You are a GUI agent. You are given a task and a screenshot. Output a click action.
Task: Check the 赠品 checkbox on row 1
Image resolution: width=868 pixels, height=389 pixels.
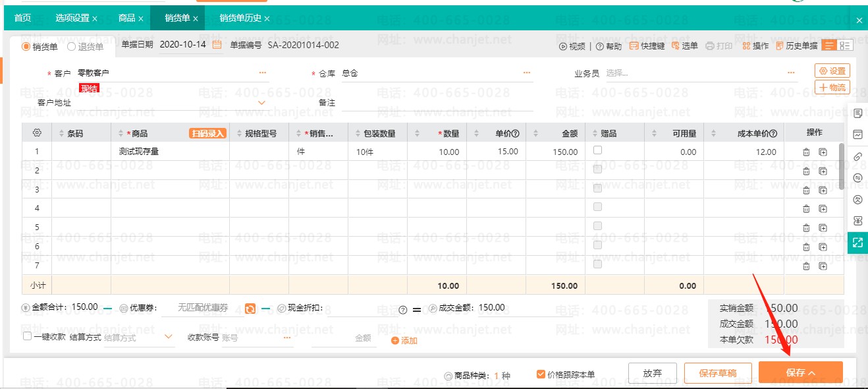(x=597, y=150)
